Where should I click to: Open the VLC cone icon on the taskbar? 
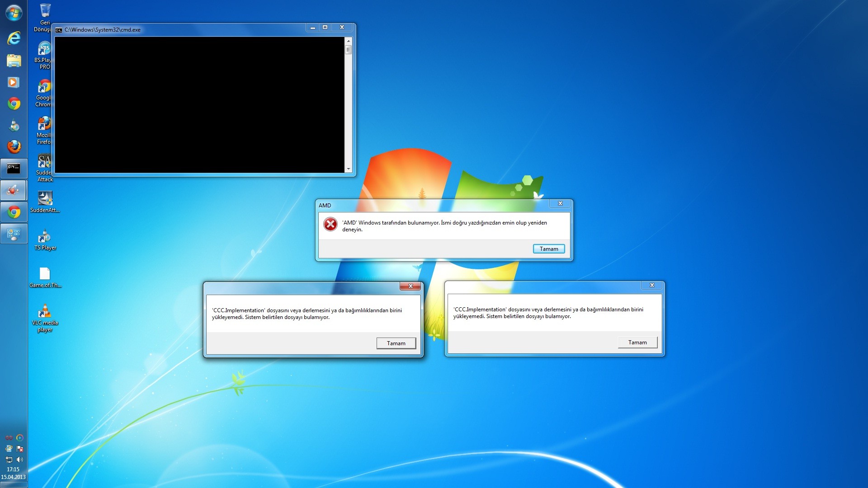coord(14,125)
